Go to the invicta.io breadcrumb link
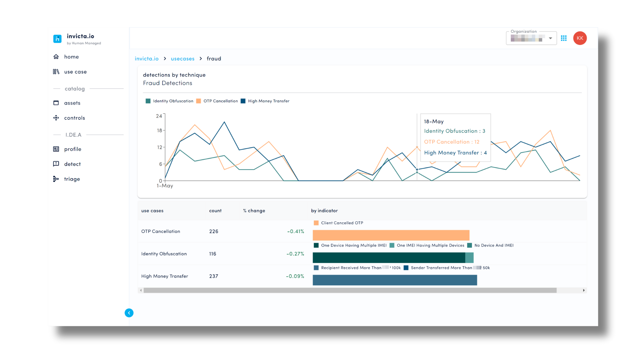644x362 pixels. point(147,59)
